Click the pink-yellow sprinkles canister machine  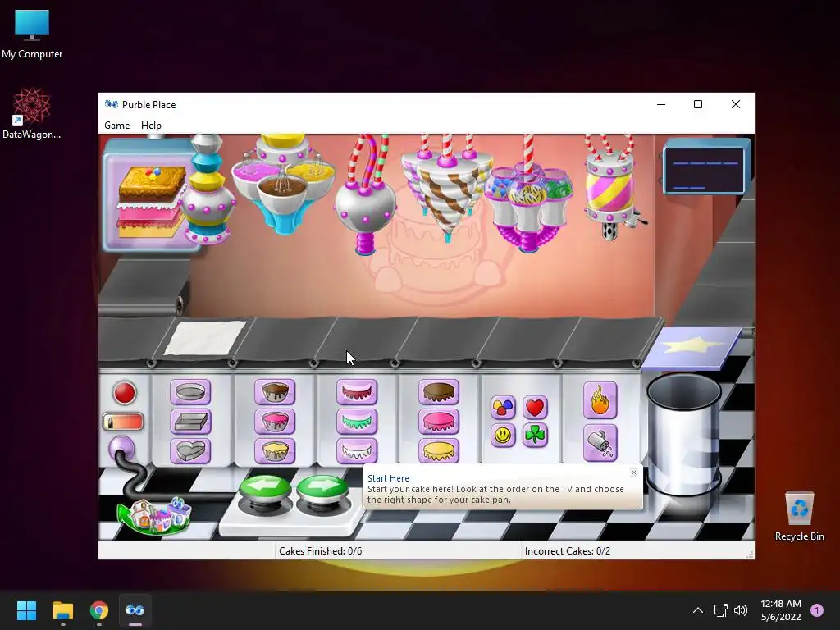tap(610, 188)
